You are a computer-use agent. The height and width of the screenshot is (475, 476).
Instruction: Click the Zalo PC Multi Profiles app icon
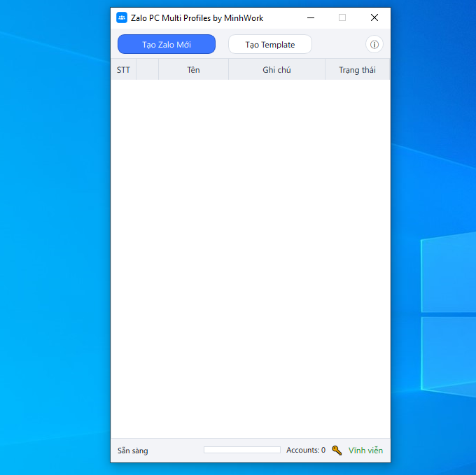click(122, 17)
